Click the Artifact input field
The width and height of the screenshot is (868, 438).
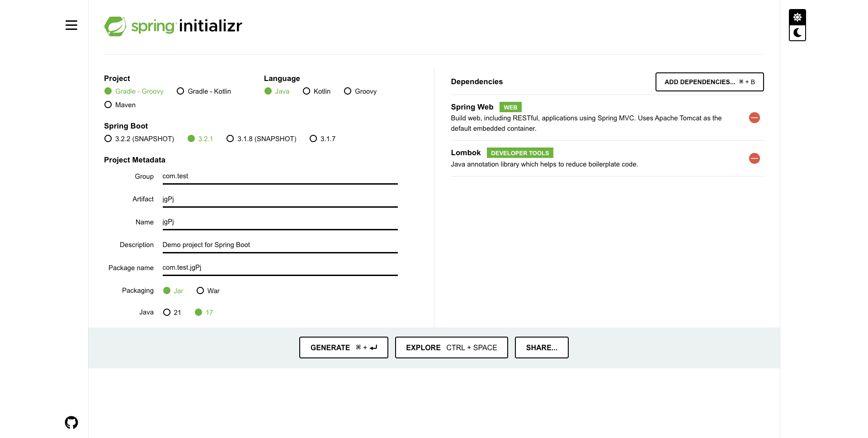[280, 199]
